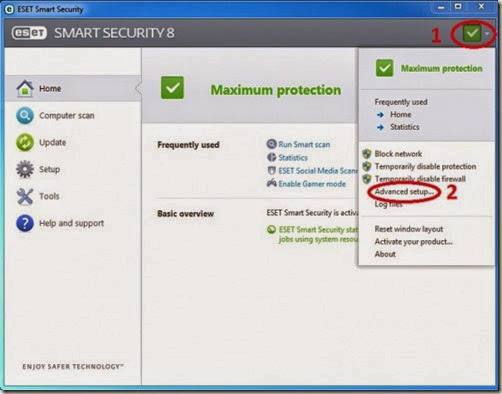Screen dimensions: 502x394
Task: Click shield icon beside Temporarily disable firewall
Action: tap(367, 179)
